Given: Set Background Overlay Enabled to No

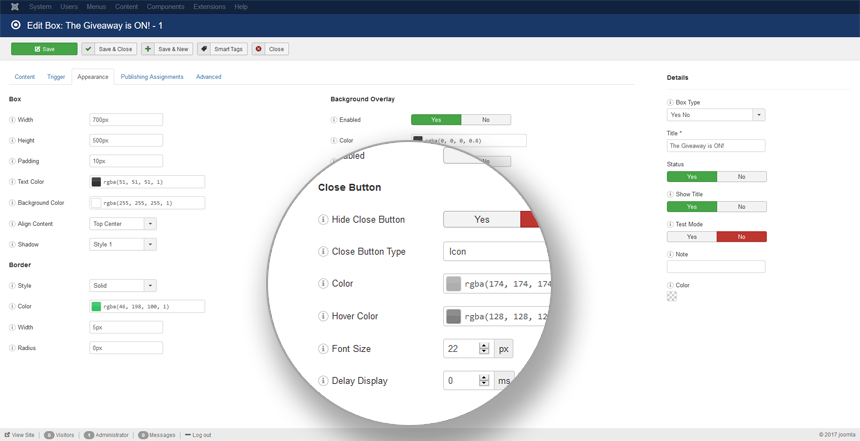Looking at the screenshot, I should click(x=486, y=120).
